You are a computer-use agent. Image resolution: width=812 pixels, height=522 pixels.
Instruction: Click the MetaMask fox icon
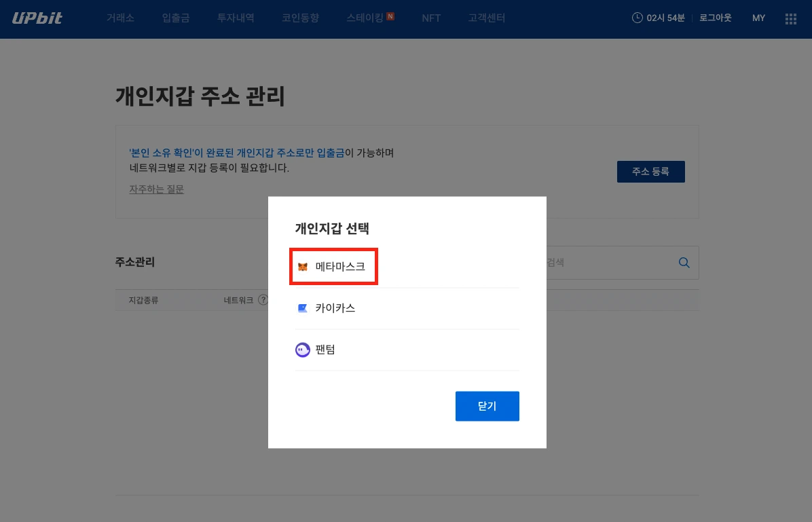point(303,267)
